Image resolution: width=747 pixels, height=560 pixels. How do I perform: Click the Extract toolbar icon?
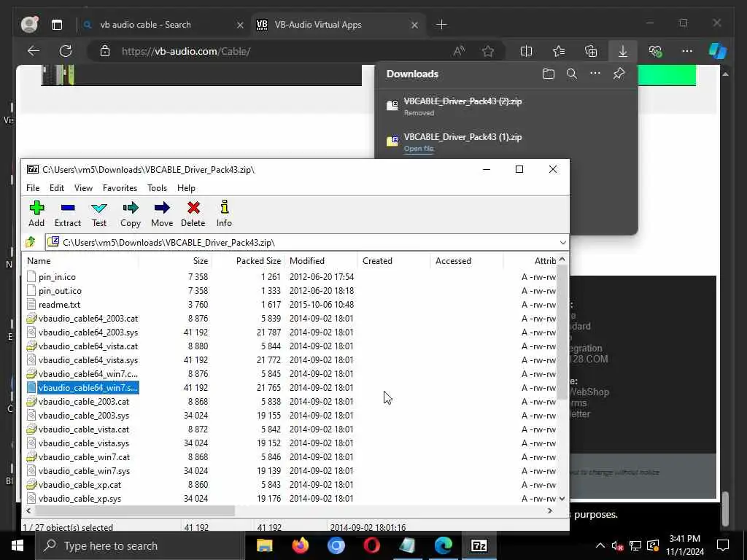click(68, 214)
